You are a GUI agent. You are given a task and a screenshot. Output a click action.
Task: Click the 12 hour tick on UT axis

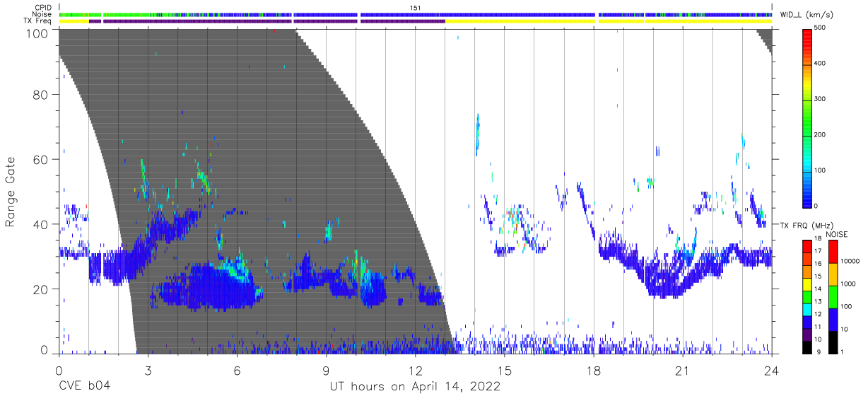point(416,370)
